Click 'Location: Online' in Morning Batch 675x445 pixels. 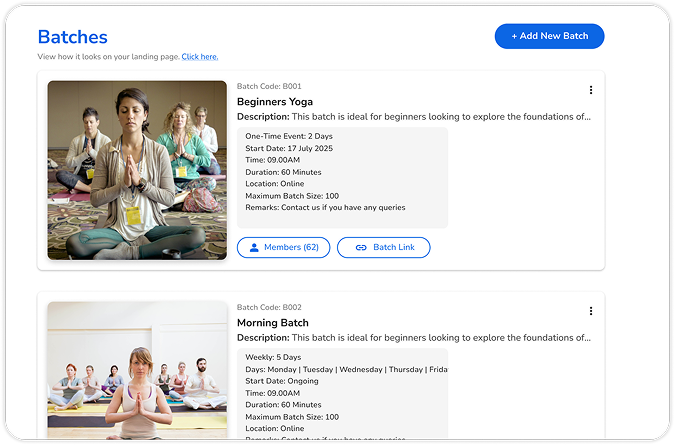pyautogui.click(x=275, y=429)
